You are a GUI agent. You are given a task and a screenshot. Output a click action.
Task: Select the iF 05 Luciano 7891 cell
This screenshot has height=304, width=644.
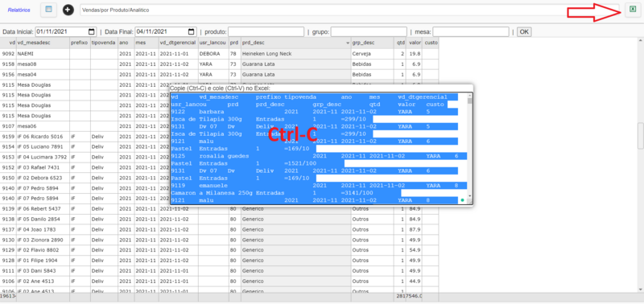click(x=43, y=147)
